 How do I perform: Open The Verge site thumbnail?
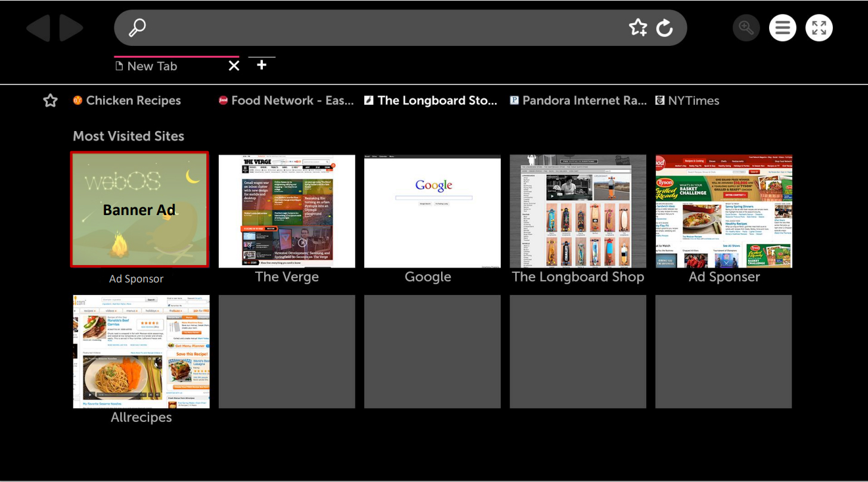coord(287,211)
